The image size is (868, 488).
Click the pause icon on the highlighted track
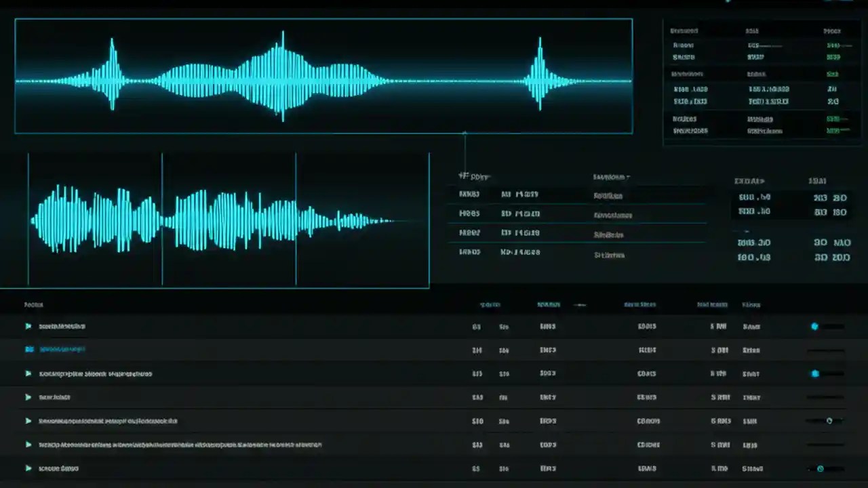pyautogui.click(x=28, y=350)
